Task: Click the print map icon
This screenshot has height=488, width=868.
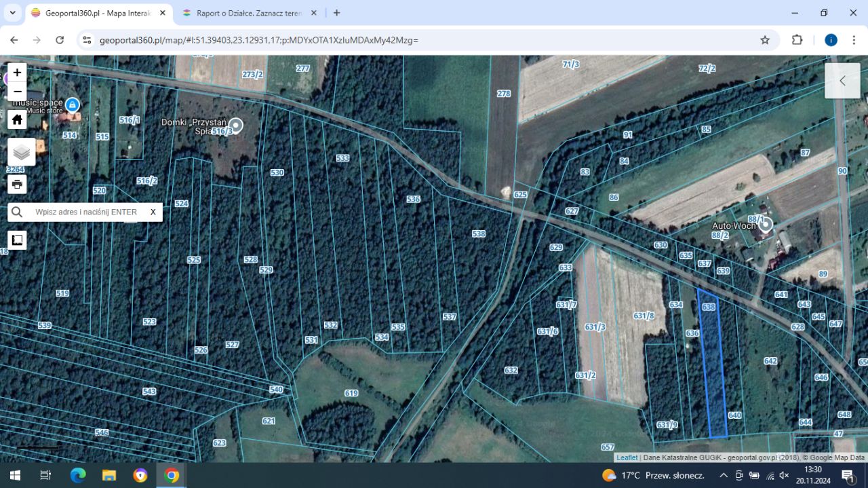Action: click(17, 184)
